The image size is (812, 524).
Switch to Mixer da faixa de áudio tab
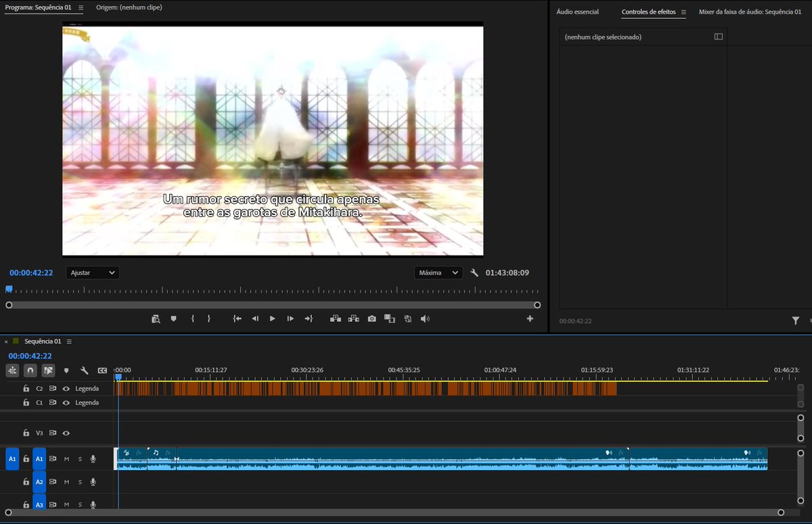click(750, 12)
